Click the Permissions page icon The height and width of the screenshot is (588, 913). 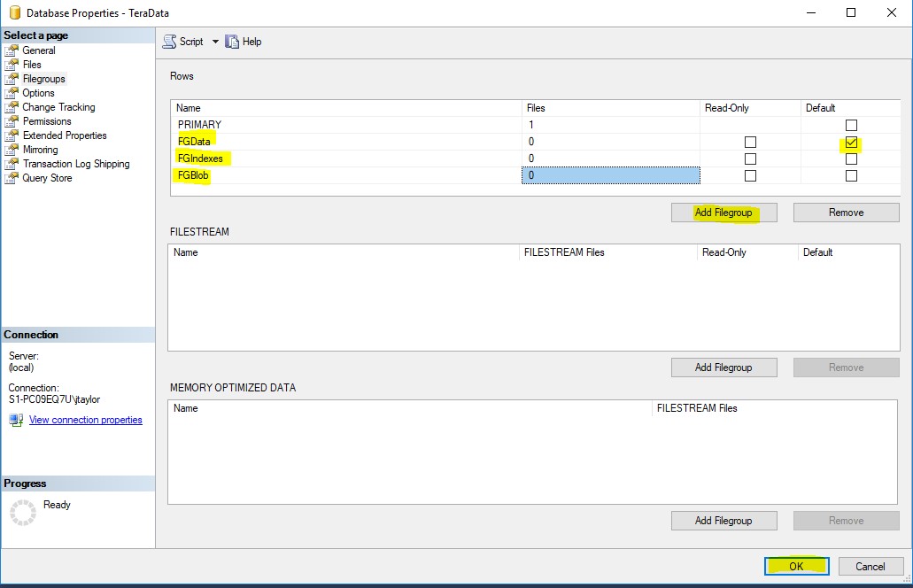(x=12, y=121)
